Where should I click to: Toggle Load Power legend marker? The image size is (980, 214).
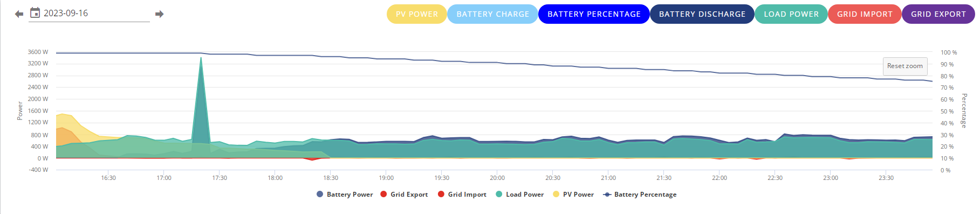[x=499, y=195]
